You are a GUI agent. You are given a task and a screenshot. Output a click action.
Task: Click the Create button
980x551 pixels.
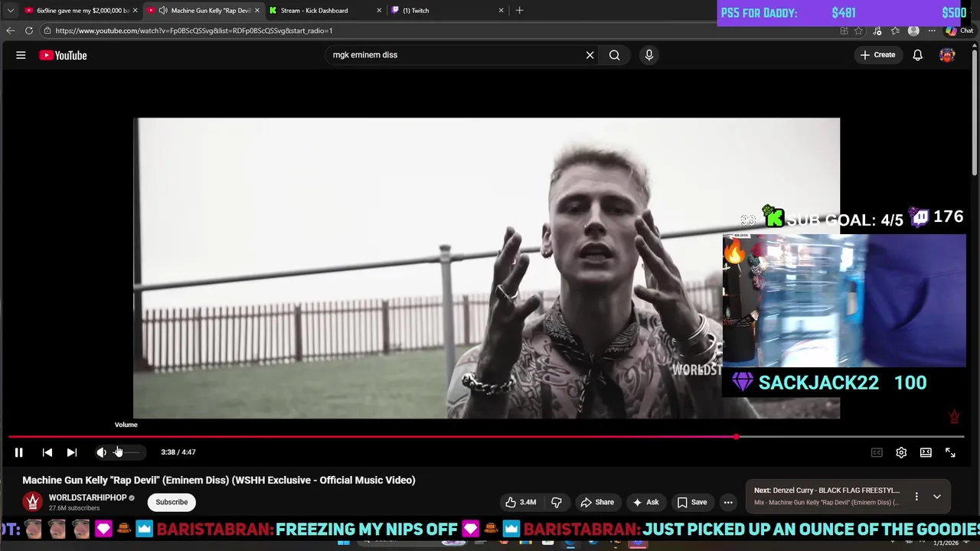[x=877, y=55]
